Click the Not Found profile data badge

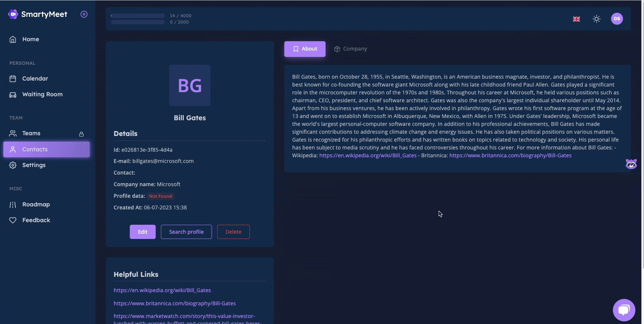pos(161,196)
